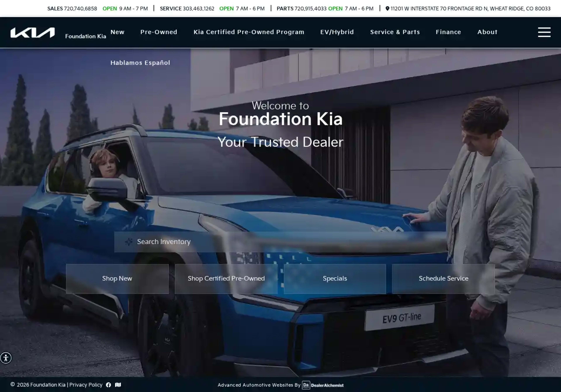
Task: Click the DealerAlchemist logo in the footer
Action: click(323, 385)
